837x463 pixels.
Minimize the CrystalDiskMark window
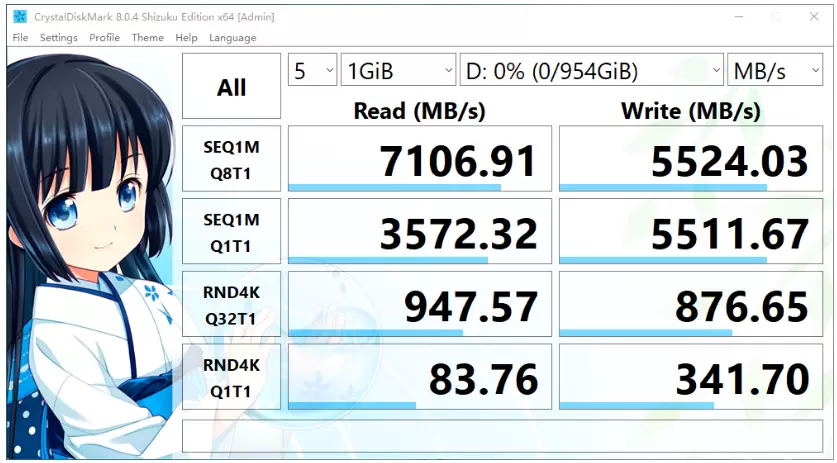point(737,17)
